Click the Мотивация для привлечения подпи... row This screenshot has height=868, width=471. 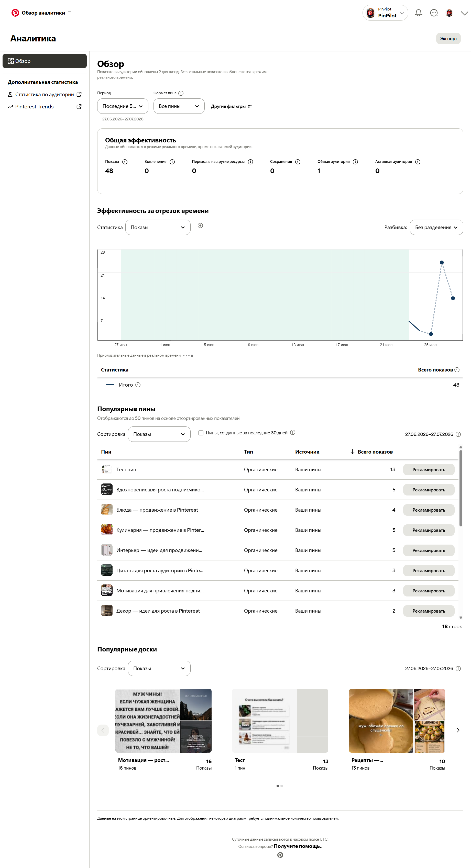(278, 591)
